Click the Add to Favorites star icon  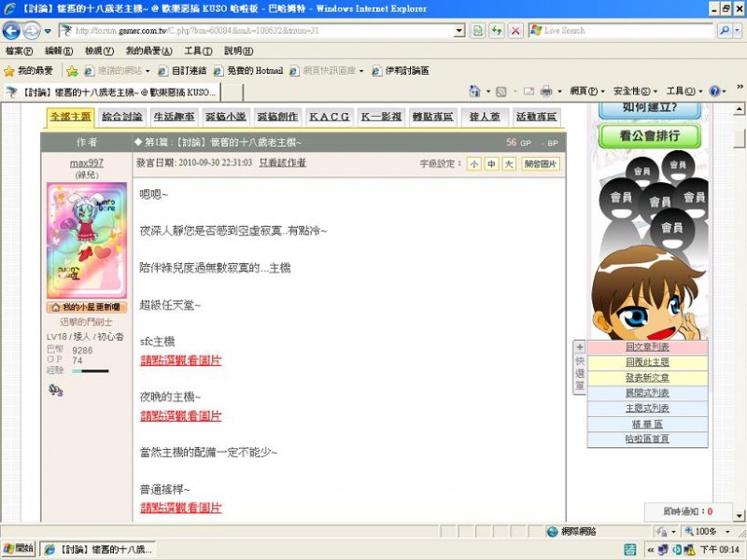(x=72, y=71)
